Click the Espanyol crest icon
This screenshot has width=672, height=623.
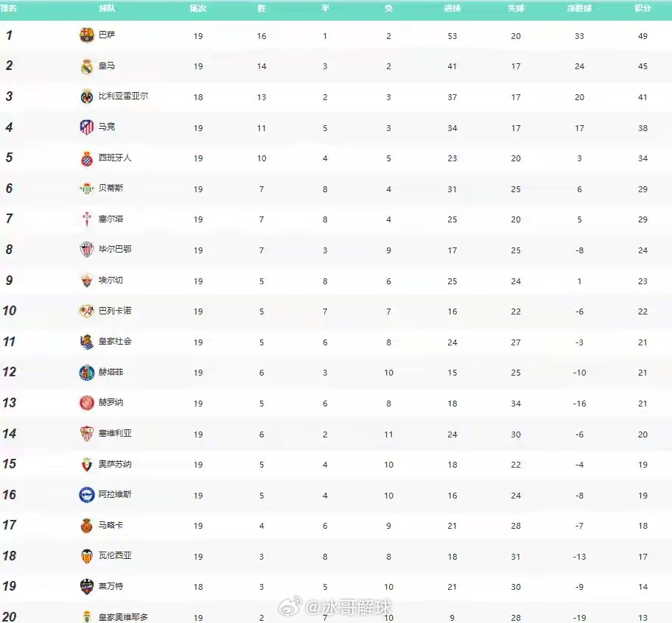point(86,158)
